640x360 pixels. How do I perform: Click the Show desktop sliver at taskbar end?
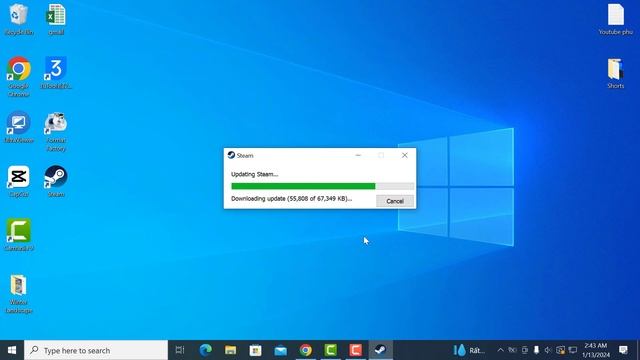pos(638,350)
